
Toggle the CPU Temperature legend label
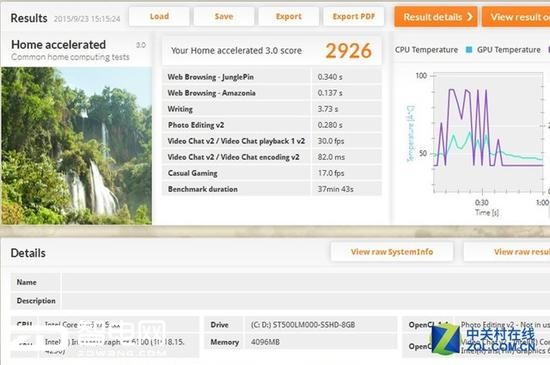pyautogui.click(x=426, y=50)
